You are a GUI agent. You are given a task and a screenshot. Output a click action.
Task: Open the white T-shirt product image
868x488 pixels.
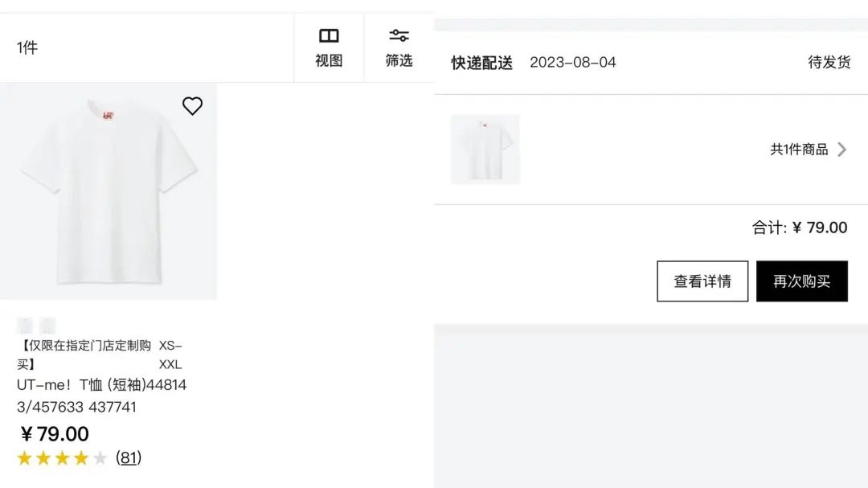click(108, 191)
